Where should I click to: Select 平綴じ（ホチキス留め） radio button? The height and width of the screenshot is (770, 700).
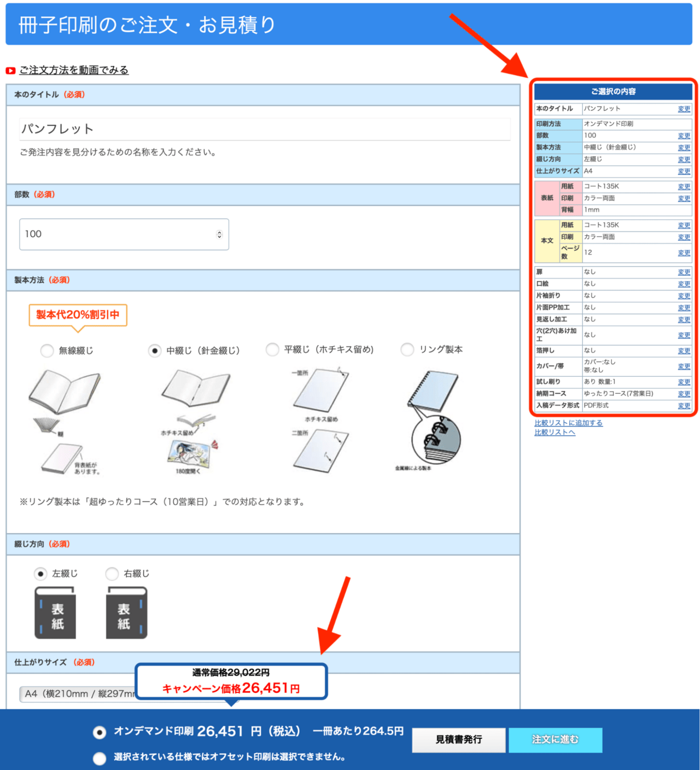click(x=272, y=349)
